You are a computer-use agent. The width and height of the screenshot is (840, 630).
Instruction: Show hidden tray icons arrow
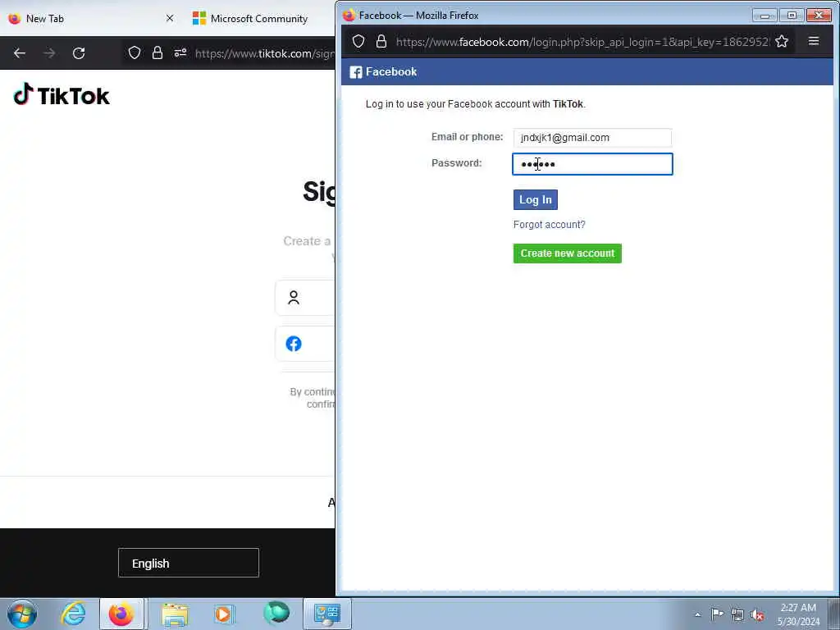click(697, 614)
